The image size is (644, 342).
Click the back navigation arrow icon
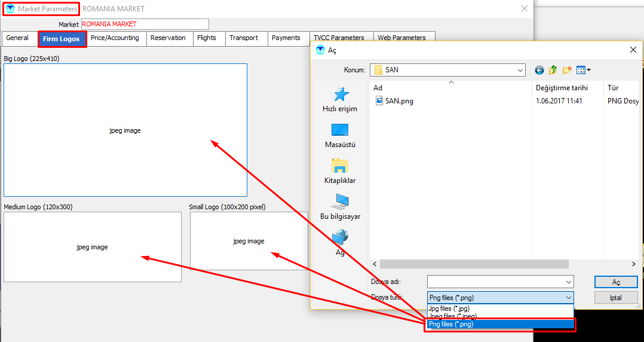[539, 70]
